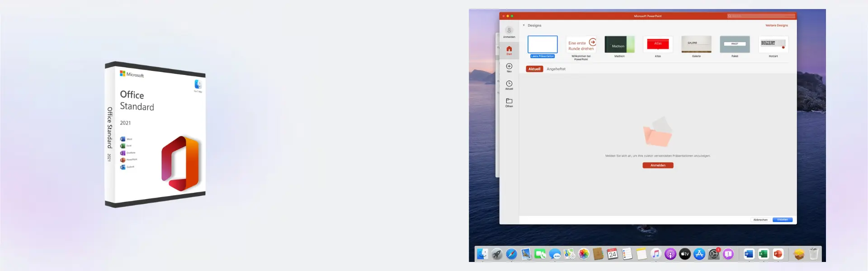Choose the Galerie design thumbnail
The height and width of the screenshot is (271, 868).
(696, 44)
